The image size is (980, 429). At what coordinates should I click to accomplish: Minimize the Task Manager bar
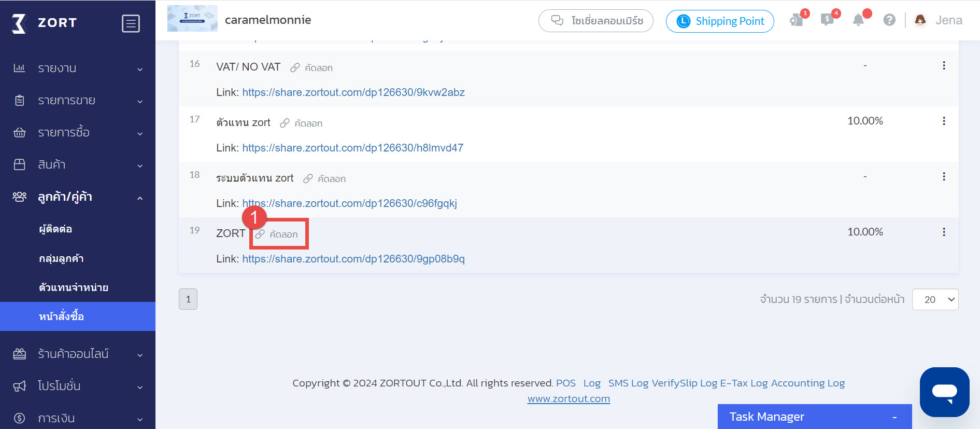(894, 417)
